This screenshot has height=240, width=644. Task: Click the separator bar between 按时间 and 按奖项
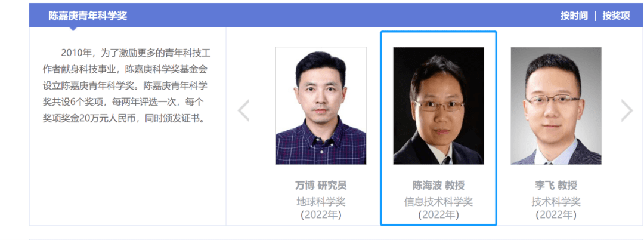coord(596,16)
